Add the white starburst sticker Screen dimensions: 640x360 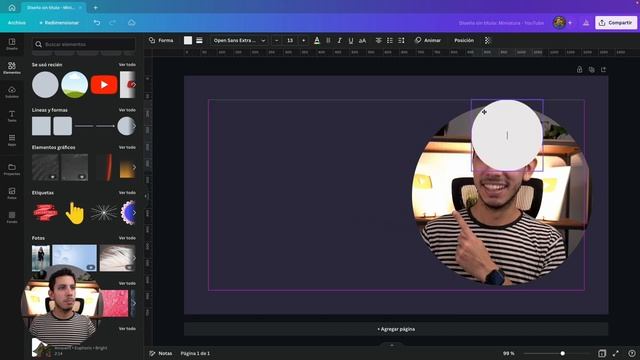tap(104, 213)
